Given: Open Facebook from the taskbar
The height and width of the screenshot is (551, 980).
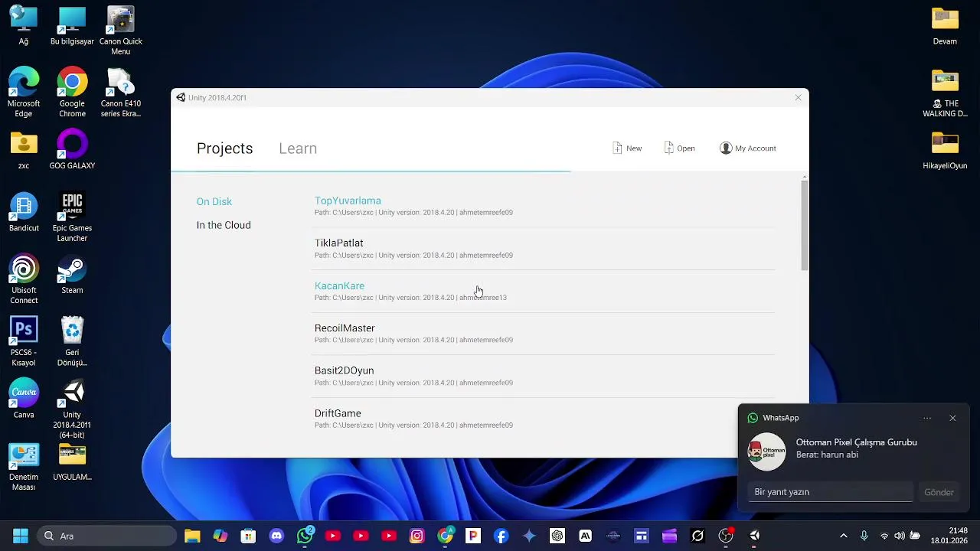Looking at the screenshot, I should point(501,536).
